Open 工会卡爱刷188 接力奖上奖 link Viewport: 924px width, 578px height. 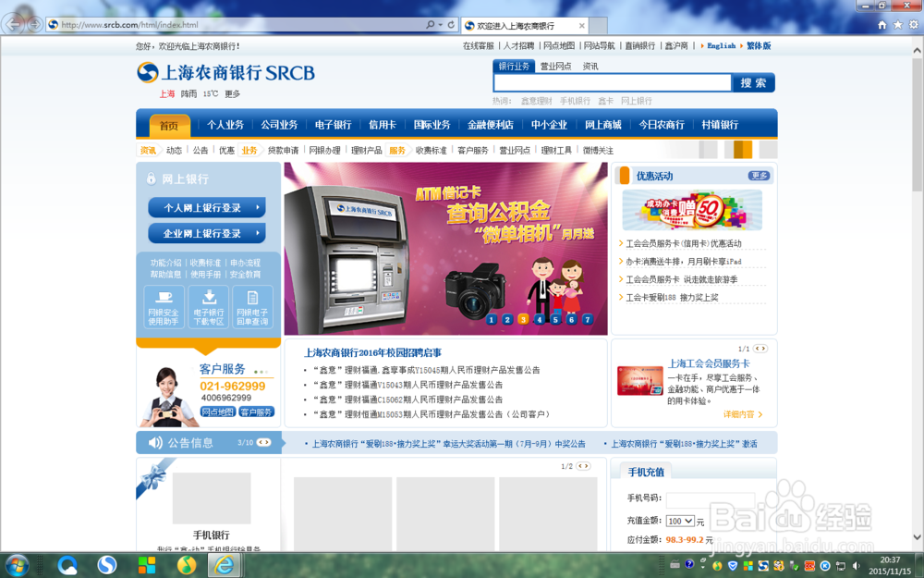click(x=672, y=297)
